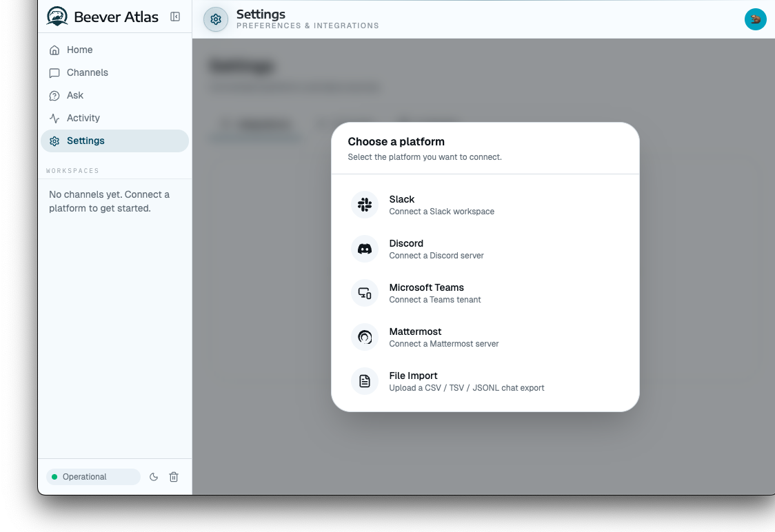Click the Operational status indicator
The image size is (775, 532).
click(93, 477)
